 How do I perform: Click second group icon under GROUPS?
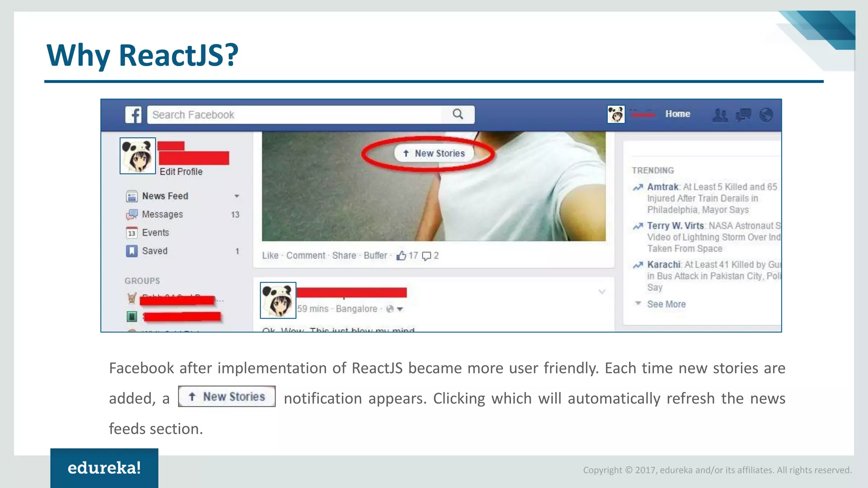tap(132, 316)
